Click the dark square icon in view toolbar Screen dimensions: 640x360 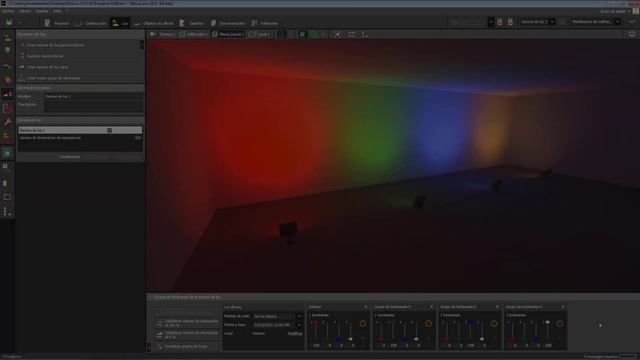(282, 35)
